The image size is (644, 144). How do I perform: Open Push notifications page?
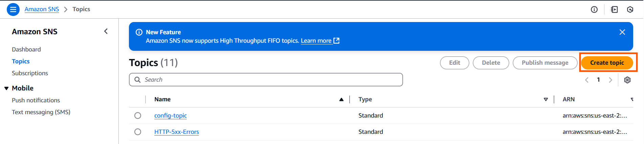click(x=36, y=100)
